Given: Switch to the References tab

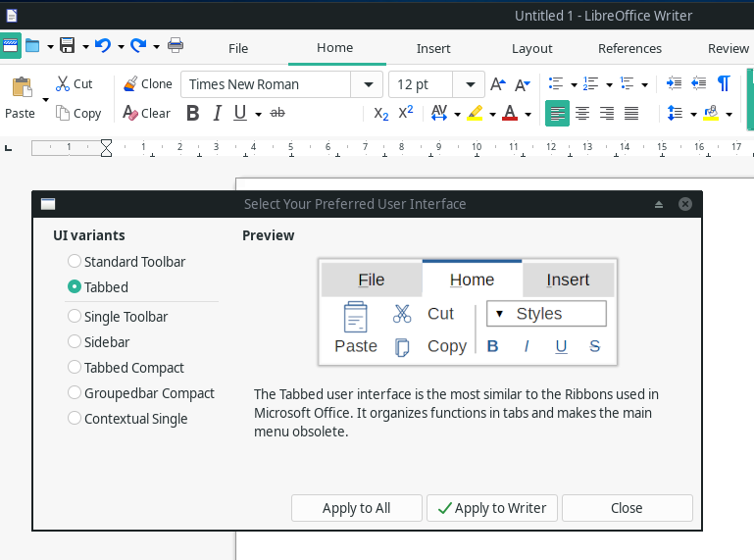Looking at the screenshot, I should 629,48.
